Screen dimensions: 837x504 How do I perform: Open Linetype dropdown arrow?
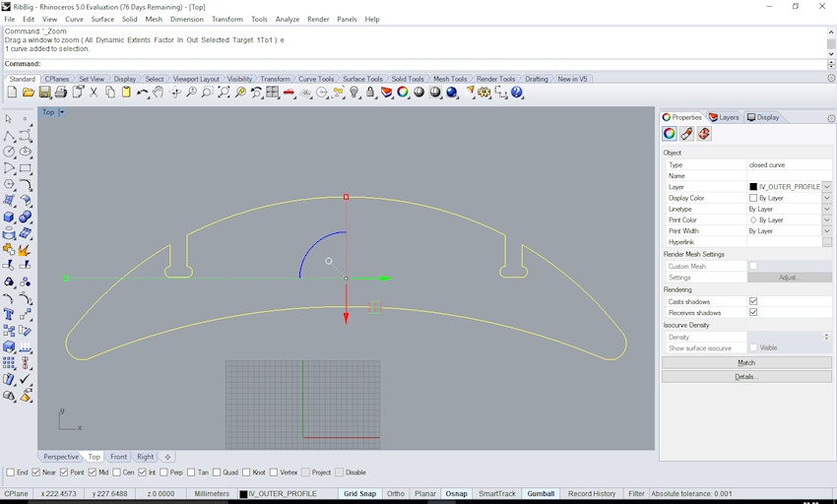[827, 210]
